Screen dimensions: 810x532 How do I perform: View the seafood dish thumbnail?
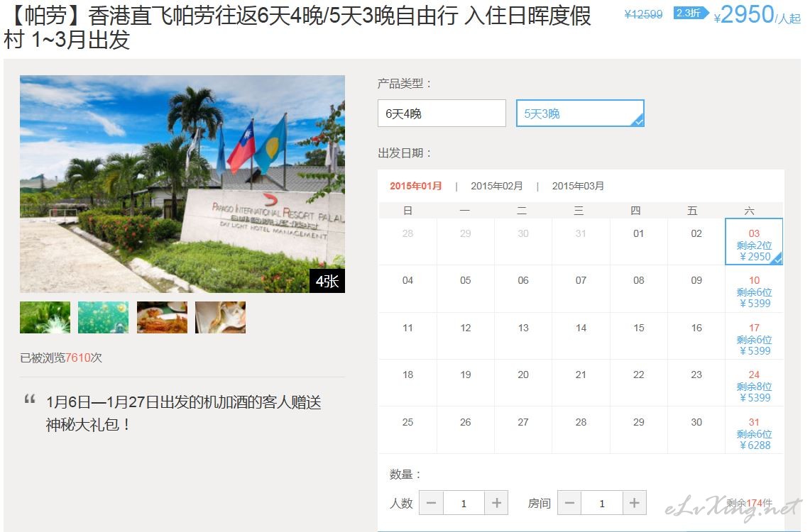click(162, 317)
